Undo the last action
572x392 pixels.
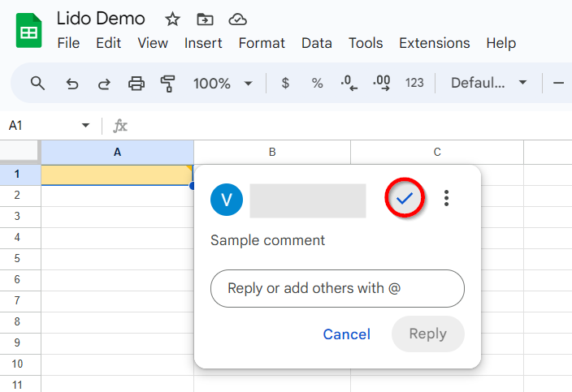(72, 84)
